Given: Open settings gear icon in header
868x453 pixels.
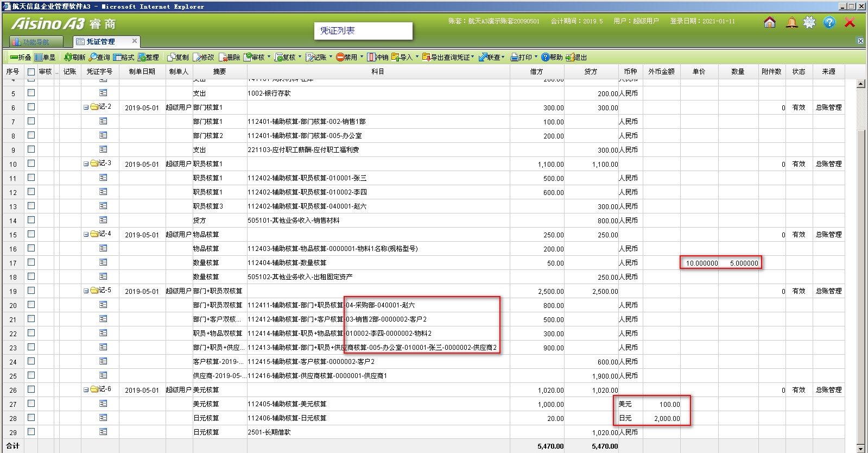Looking at the screenshot, I should click(x=809, y=22).
